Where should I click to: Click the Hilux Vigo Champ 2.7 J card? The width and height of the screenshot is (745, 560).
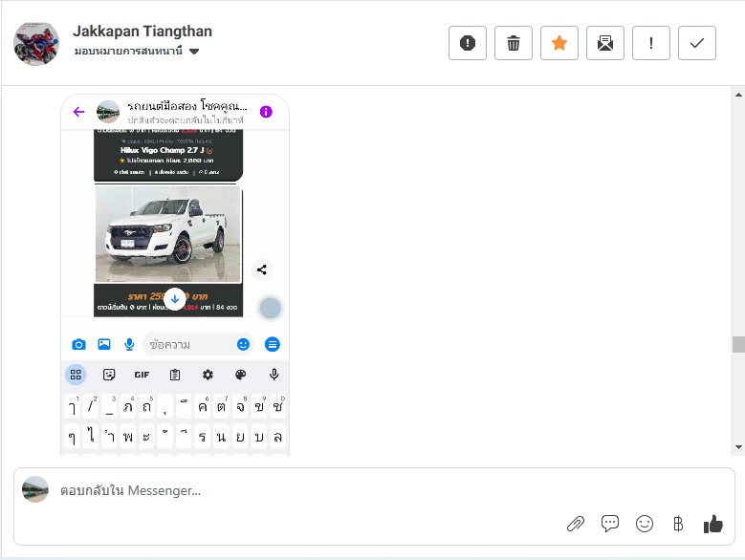point(168,156)
